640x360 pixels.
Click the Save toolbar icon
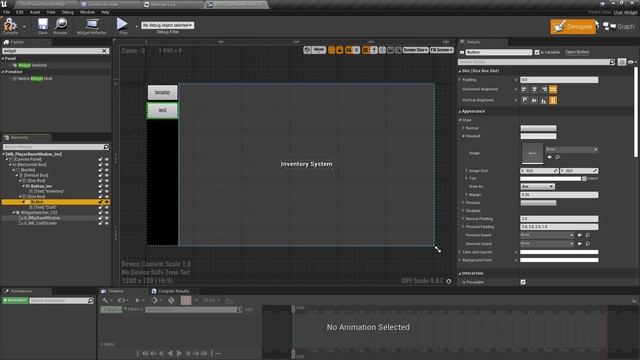coord(43,25)
